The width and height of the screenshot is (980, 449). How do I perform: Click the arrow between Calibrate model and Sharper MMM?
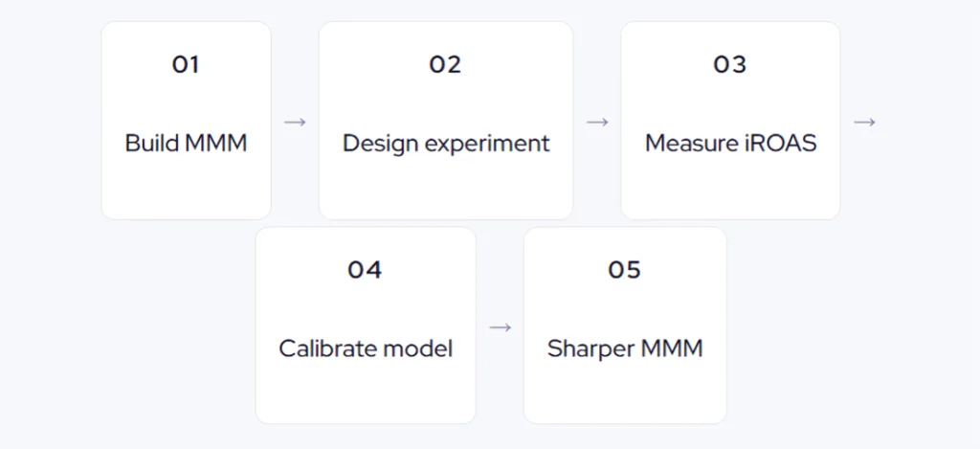coord(500,327)
